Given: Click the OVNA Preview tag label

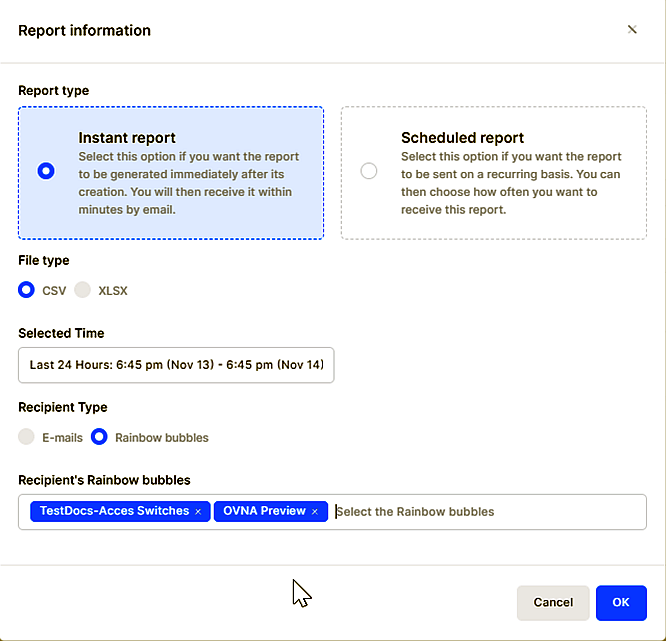Looking at the screenshot, I should click(x=263, y=511).
